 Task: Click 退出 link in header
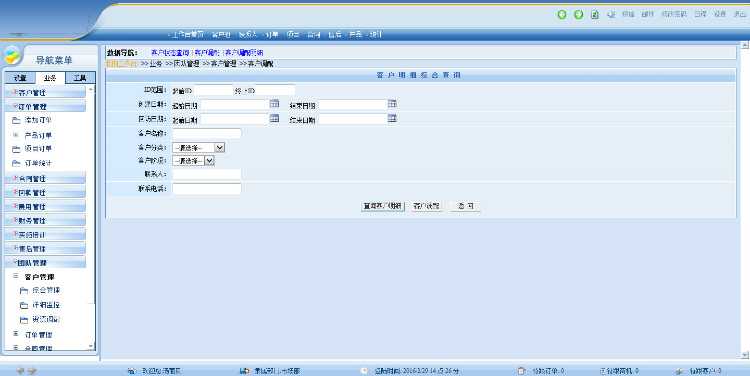739,14
